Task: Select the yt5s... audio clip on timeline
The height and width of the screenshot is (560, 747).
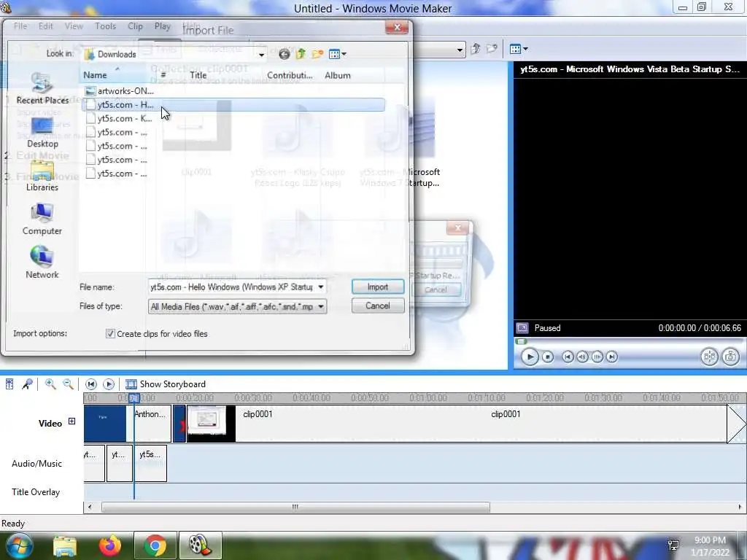Action: coord(150,463)
